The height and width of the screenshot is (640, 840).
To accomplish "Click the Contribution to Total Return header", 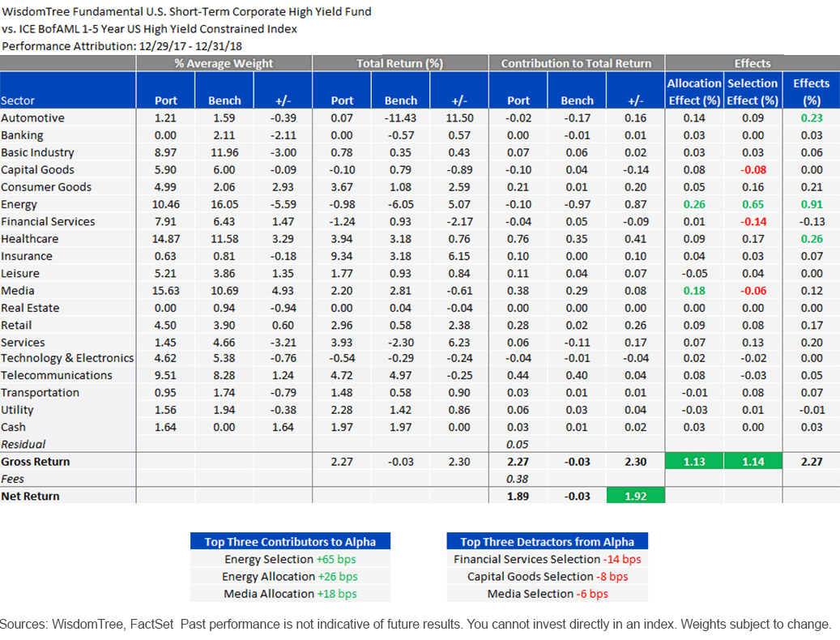I will (x=577, y=63).
